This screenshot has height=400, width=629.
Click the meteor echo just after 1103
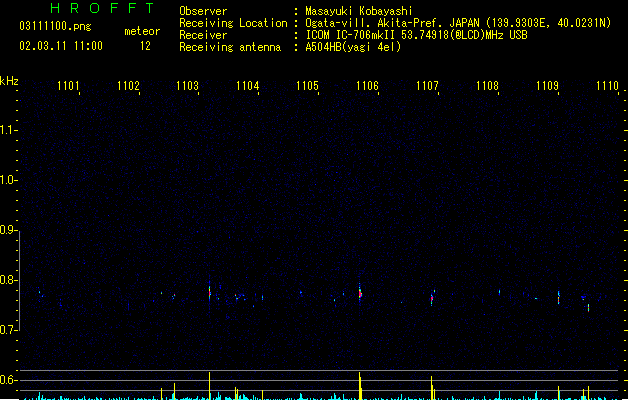[x=209, y=292]
